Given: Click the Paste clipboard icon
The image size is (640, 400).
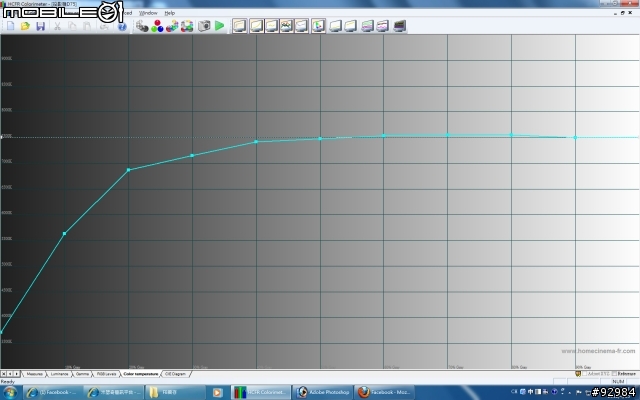Looking at the screenshot, I should click(x=87, y=26).
